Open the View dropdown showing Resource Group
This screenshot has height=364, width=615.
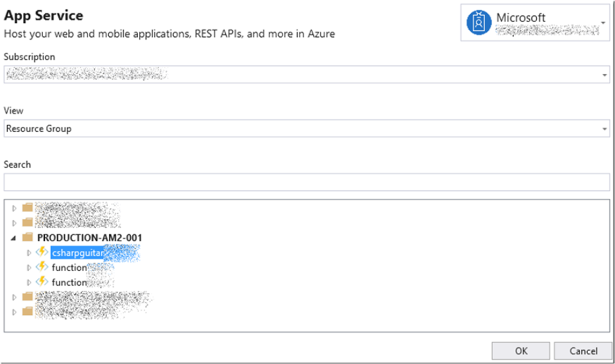coord(307,128)
